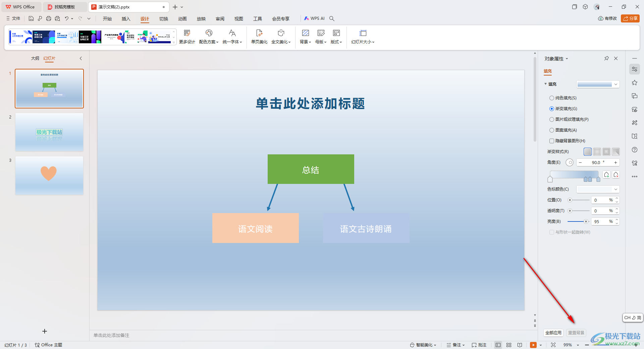The height and width of the screenshot is (349, 644).
Task: Switch to slide sorter view
Action: pyautogui.click(x=509, y=345)
